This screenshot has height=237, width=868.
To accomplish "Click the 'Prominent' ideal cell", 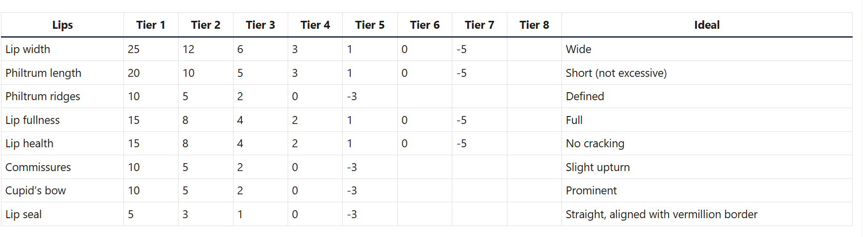I will coord(591,190).
